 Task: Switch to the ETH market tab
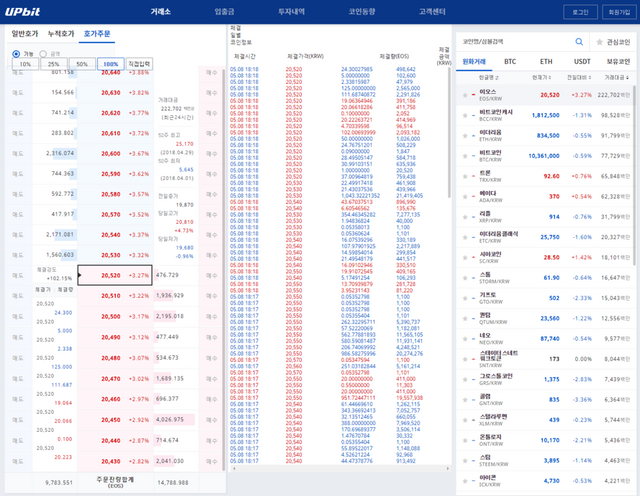[x=546, y=62]
